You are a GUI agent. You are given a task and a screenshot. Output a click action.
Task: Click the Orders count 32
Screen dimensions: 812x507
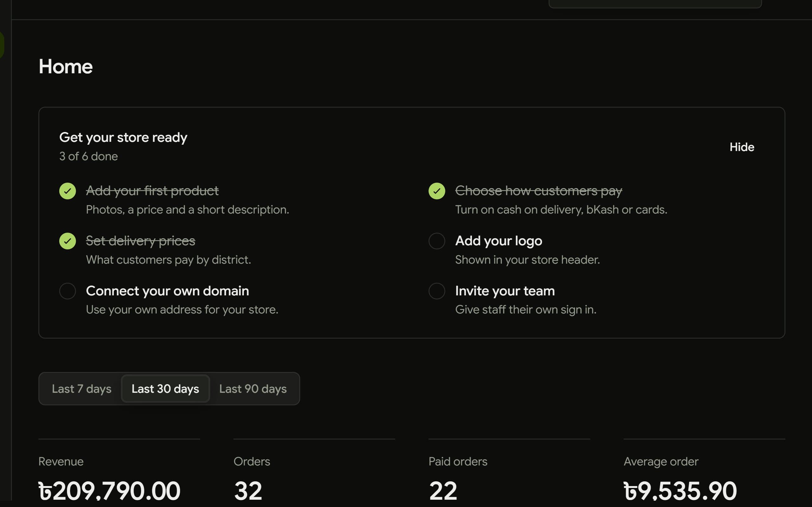(x=248, y=491)
